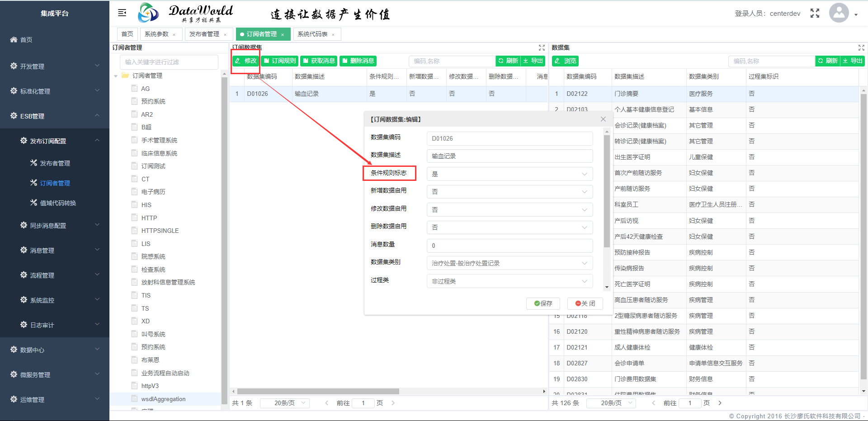Go to previous page in 订阅数据集 pager

[x=327, y=403]
